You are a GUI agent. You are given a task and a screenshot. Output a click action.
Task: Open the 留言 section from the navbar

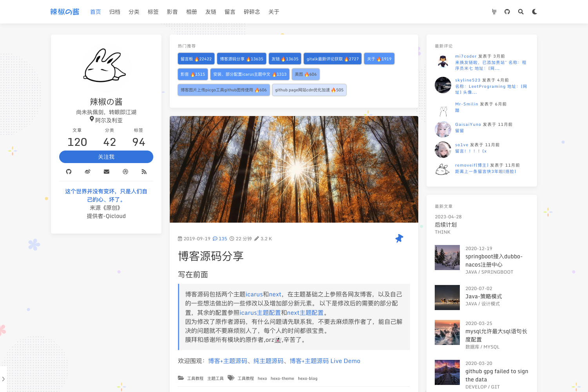tap(230, 11)
